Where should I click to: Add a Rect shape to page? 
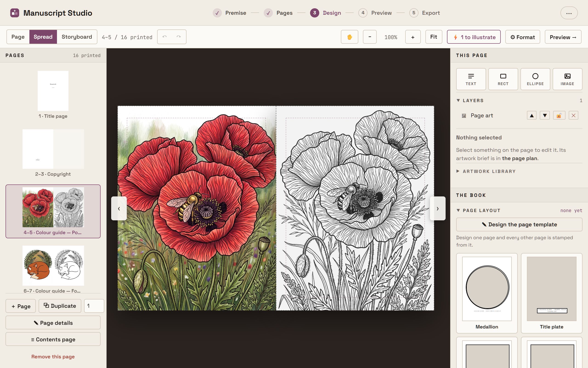(503, 79)
